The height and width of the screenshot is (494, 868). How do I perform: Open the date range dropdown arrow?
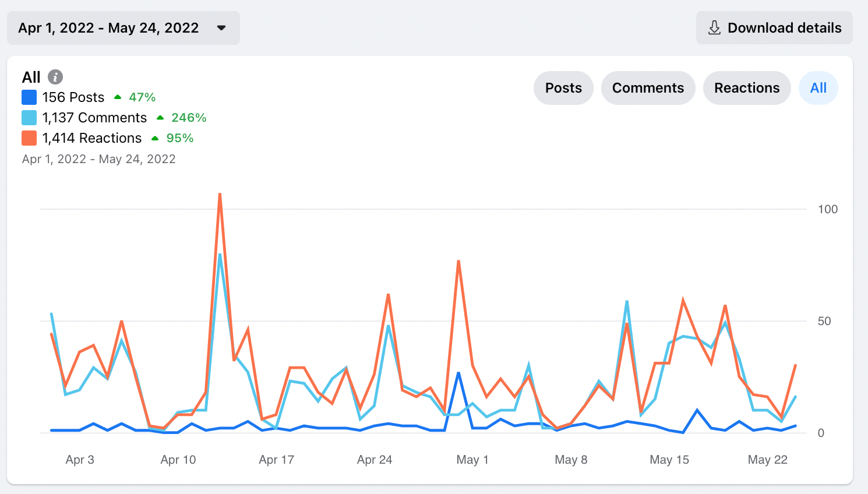pyautogui.click(x=221, y=28)
